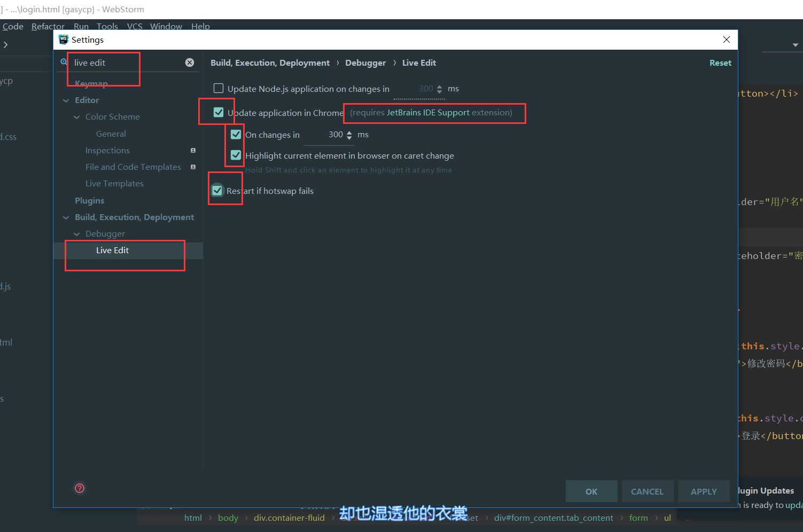Click the Reset link

[720, 62]
